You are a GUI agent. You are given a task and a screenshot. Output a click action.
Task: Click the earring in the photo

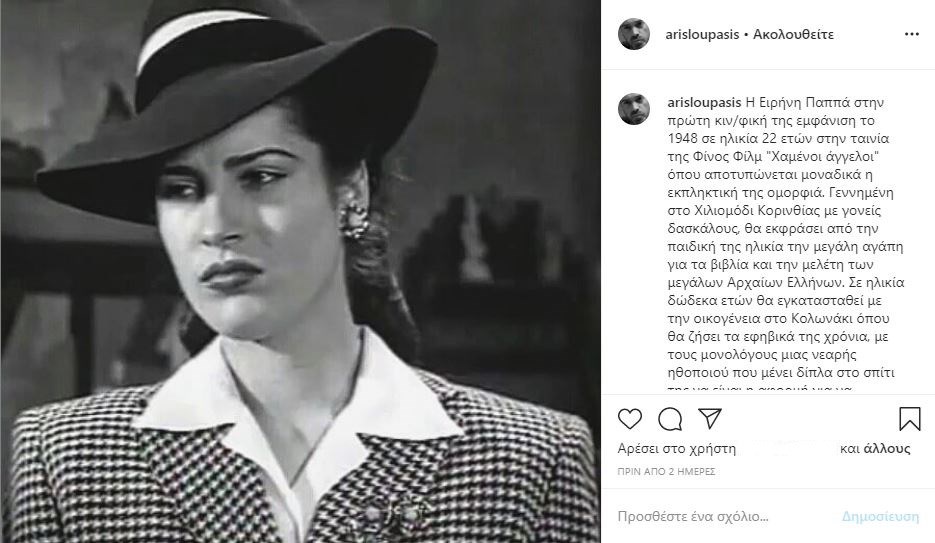pos(354,218)
